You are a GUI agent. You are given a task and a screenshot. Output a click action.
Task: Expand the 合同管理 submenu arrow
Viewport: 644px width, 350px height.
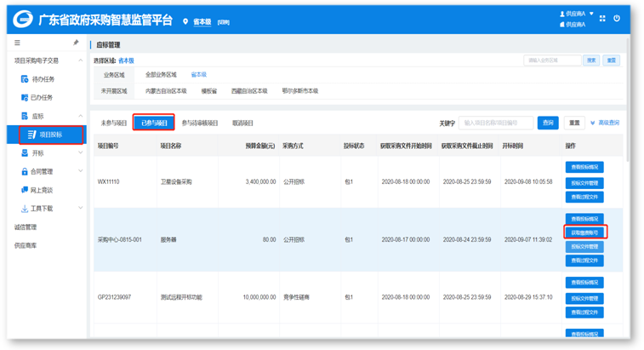81,171
